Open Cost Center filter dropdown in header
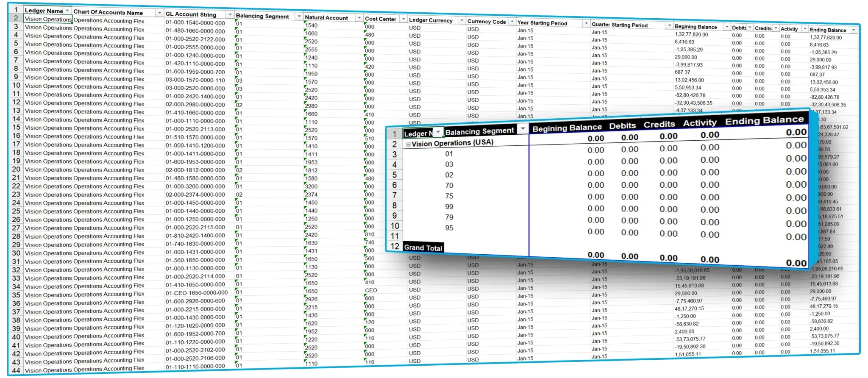Viewport: 868px width, 378px height. 402,19
